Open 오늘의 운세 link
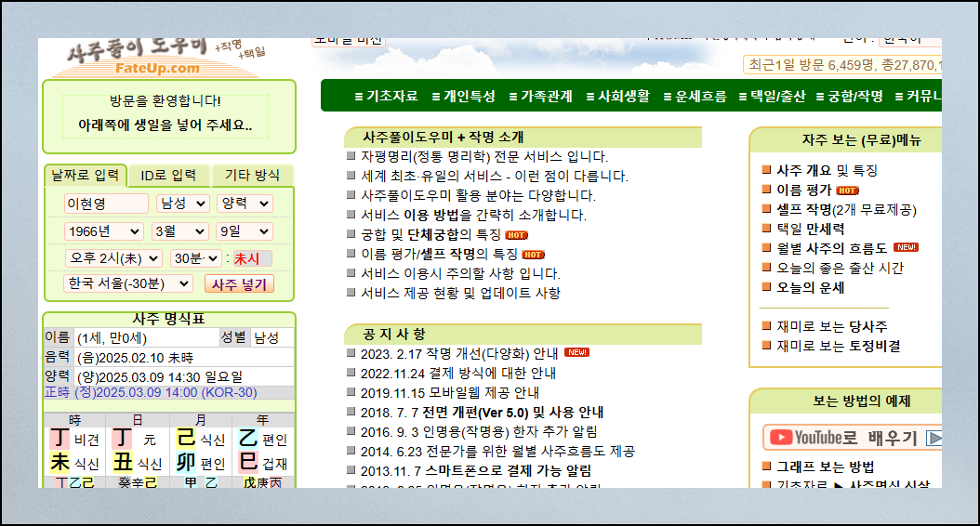 [810, 287]
